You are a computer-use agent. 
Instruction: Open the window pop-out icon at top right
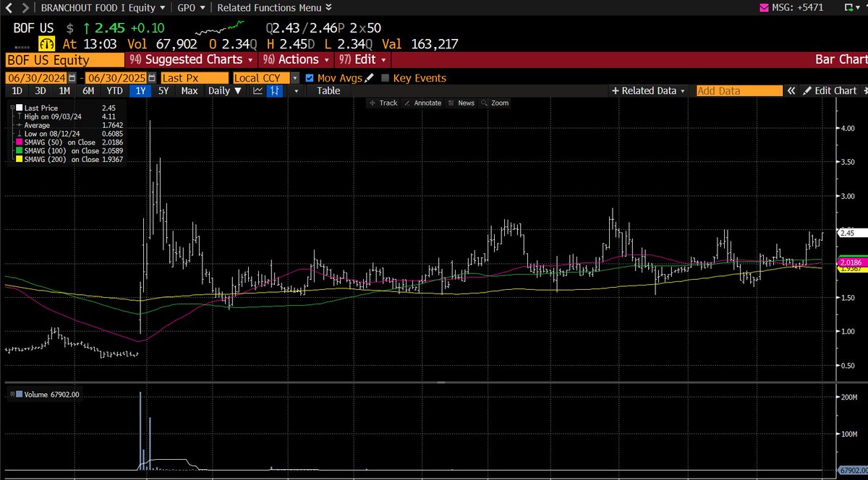tap(848, 7)
